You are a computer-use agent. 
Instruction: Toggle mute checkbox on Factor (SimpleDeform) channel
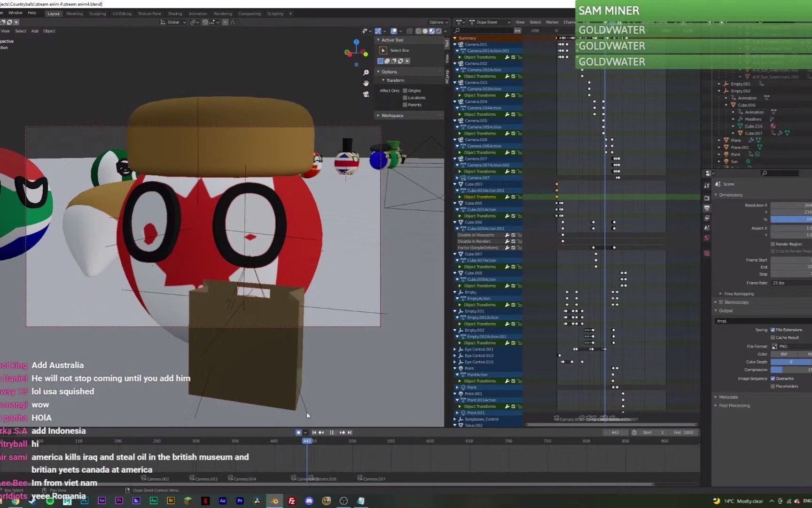point(513,247)
